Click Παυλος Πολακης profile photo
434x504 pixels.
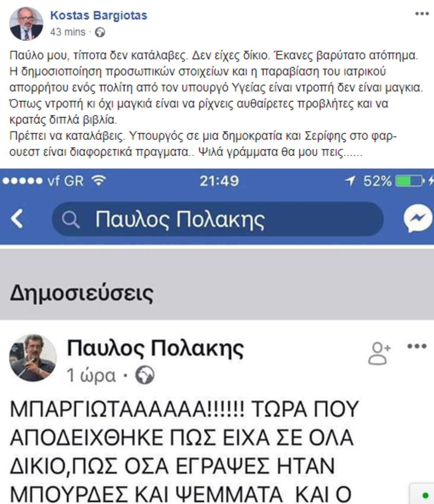coord(33,358)
